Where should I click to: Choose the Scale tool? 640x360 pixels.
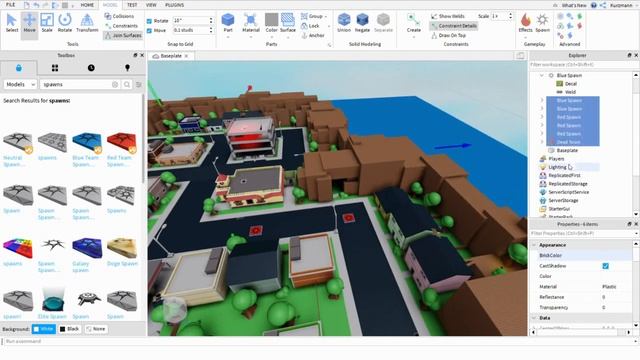coord(47,23)
